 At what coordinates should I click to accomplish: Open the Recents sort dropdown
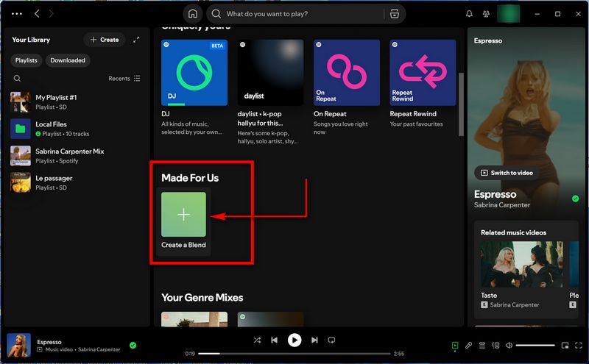(x=124, y=79)
